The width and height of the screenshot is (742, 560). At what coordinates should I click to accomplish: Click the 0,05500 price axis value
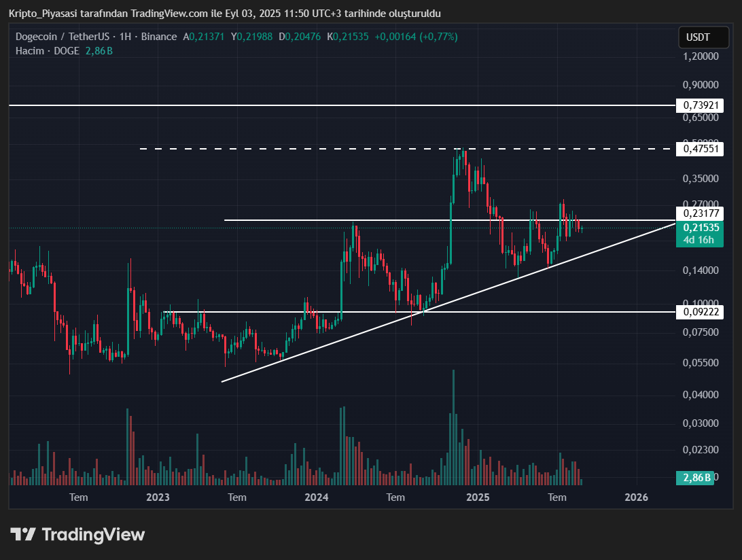tap(701, 363)
